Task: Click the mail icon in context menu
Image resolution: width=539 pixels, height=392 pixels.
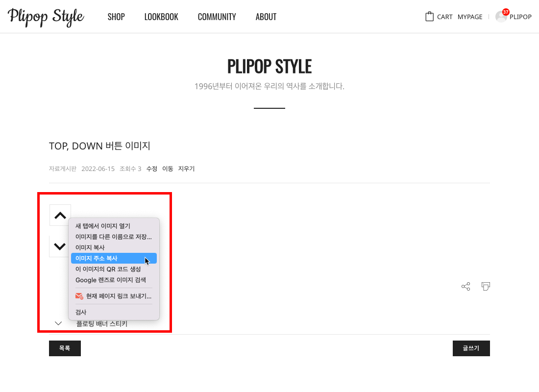Action: [79, 296]
